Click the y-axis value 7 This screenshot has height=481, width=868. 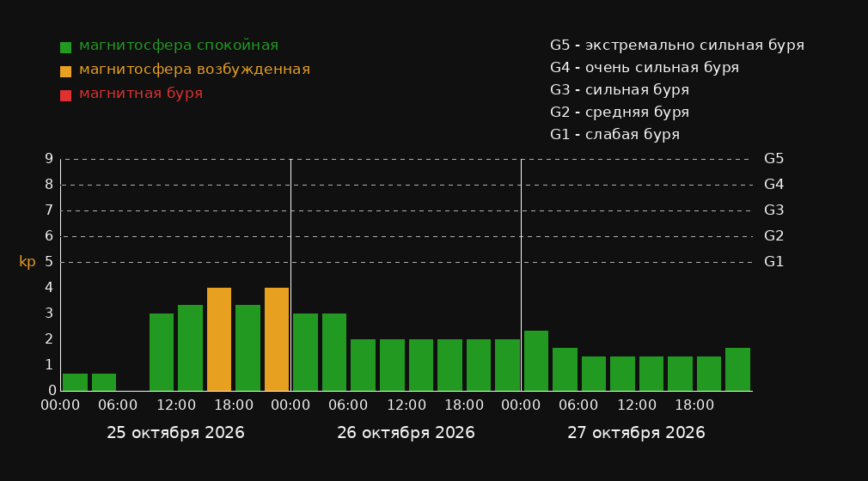[49, 210]
